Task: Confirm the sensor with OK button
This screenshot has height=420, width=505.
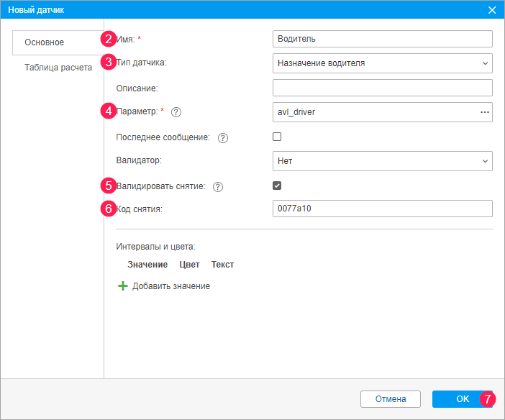Action: [462, 399]
